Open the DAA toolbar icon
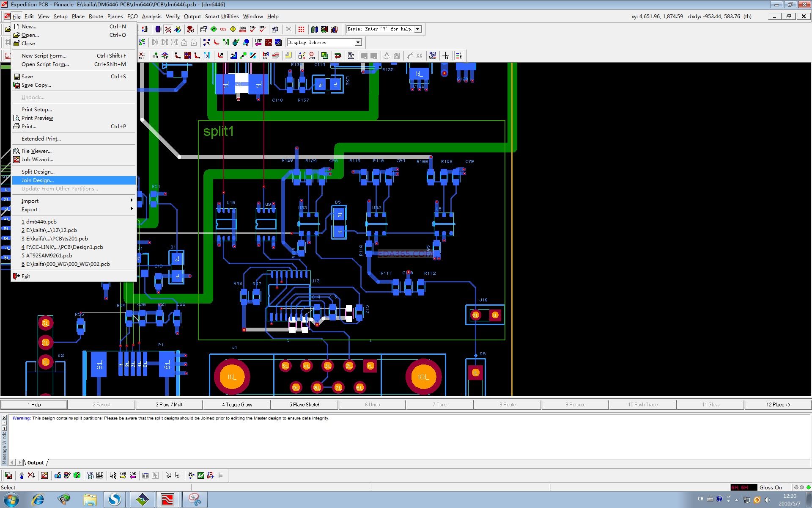This screenshot has height=508, width=812. click(x=312, y=55)
